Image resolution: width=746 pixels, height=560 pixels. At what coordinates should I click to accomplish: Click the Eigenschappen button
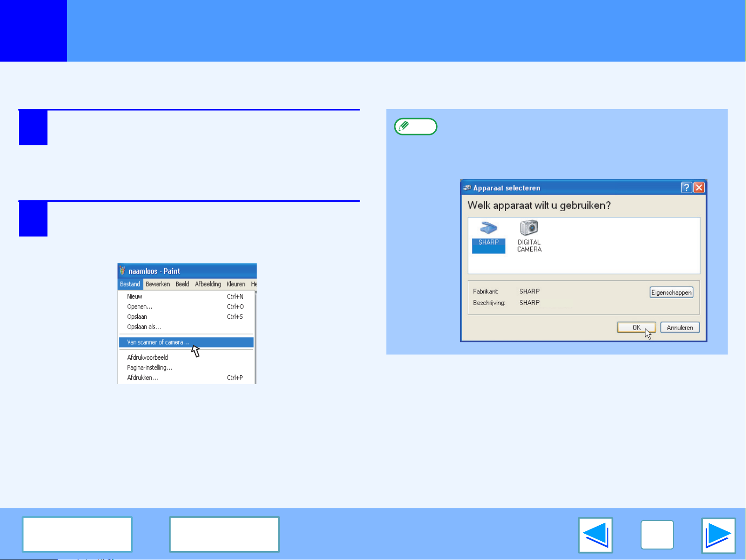tap(672, 292)
